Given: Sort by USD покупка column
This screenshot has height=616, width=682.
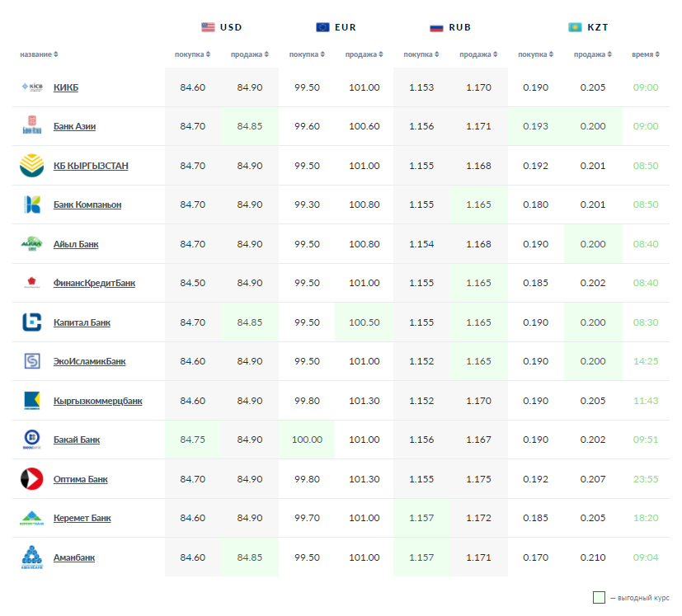Looking at the screenshot, I should pyautogui.click(x=192, y=55).
